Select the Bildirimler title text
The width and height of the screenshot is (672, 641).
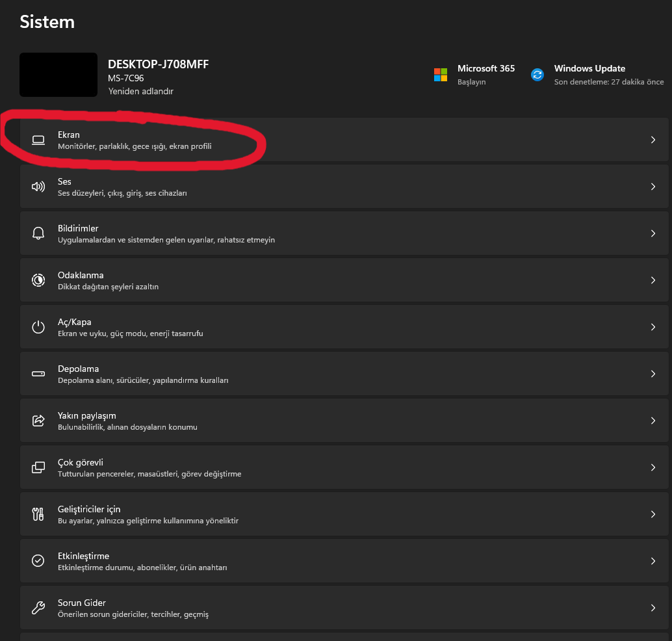pyautogui.click(x=78, y=228)
